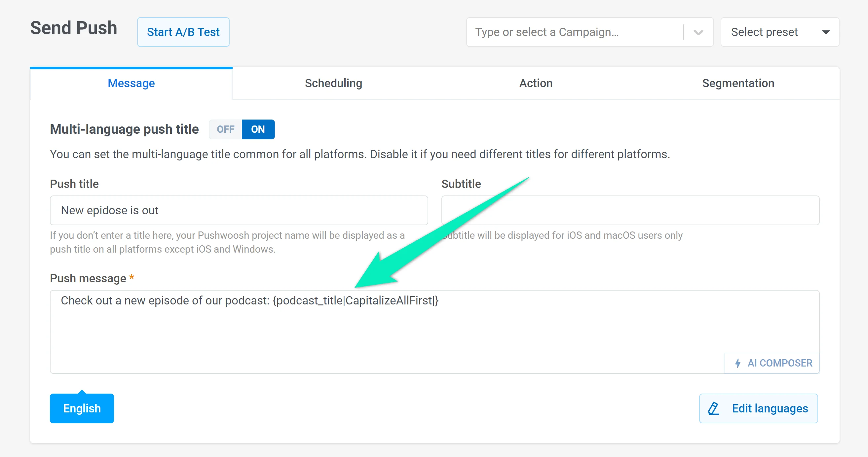Image resolution: width=868 pixels, height=457 pixels.
Task: Select the Message tab
Action: coord(131,83)
